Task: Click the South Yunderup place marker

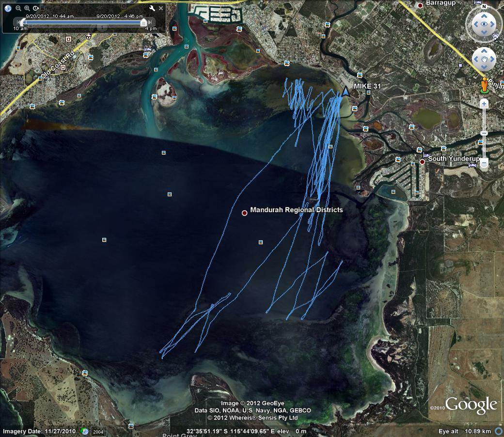Action: coord(422,161)
